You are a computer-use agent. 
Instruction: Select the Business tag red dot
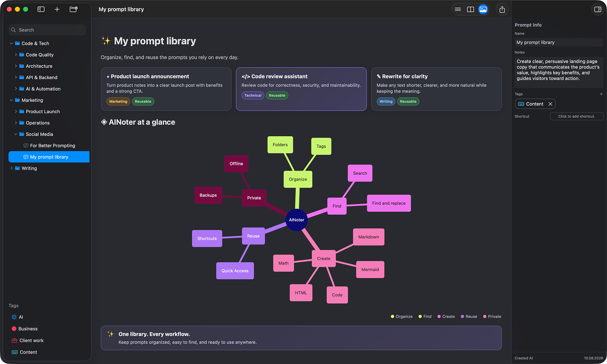(14, 329)
